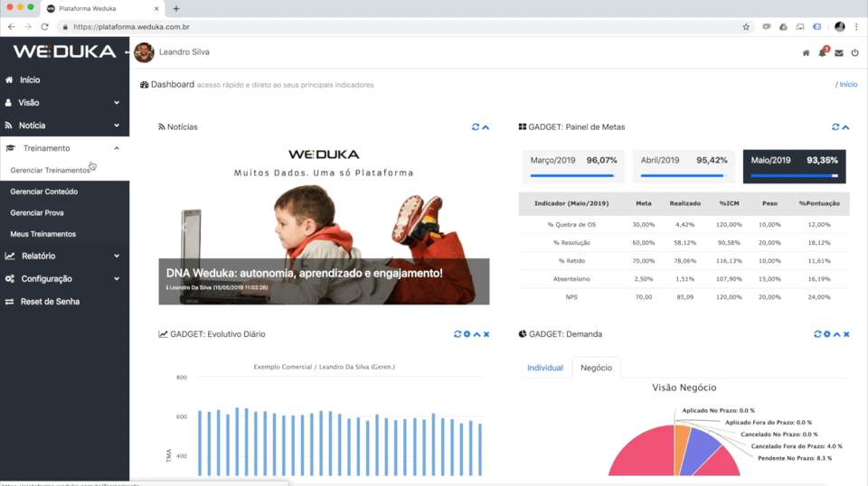Screen dimensions: 868x486
Task: Open settings gear of Evolutivo Diário gadget
Action: (467, 334)
